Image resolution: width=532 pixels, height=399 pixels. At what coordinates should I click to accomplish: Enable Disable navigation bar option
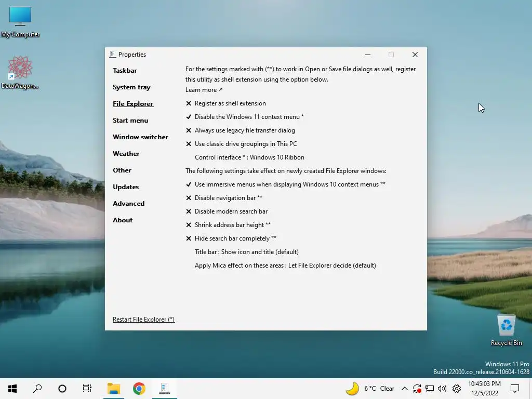tap(224, 198)
